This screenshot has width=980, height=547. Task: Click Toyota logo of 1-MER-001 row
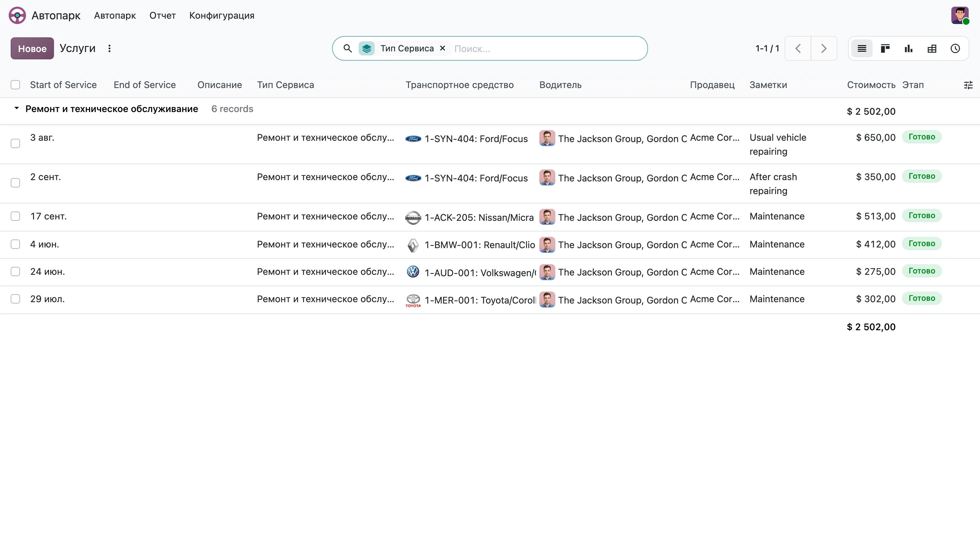tap(413, 300)
